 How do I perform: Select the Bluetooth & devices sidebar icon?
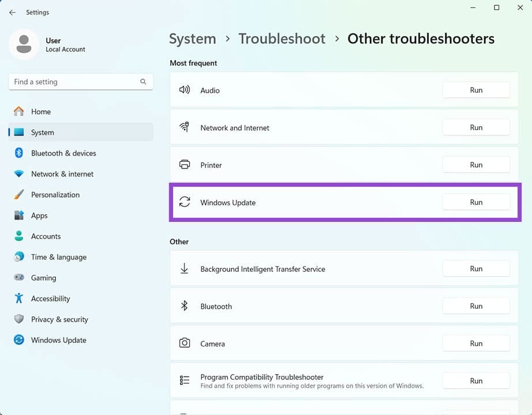[x=18, y=153]
